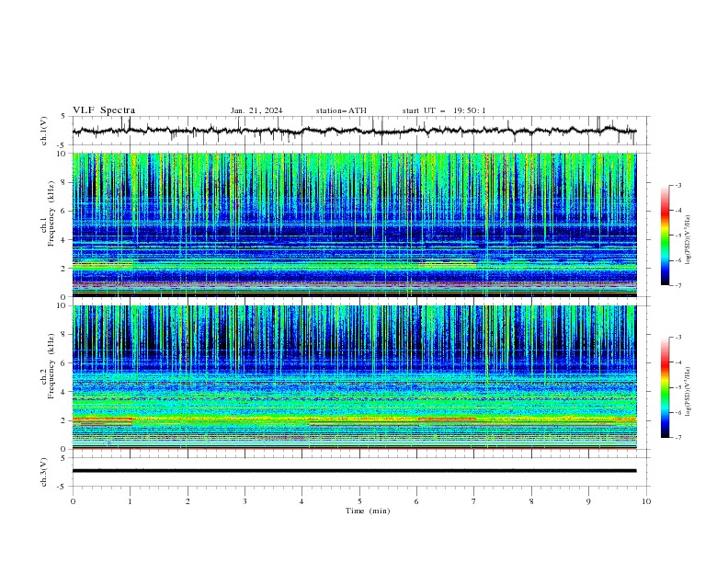Click the "-7" label on ch.2 colorbar
The width and height of the screenshot is (728, 563).
coord(678,437)
